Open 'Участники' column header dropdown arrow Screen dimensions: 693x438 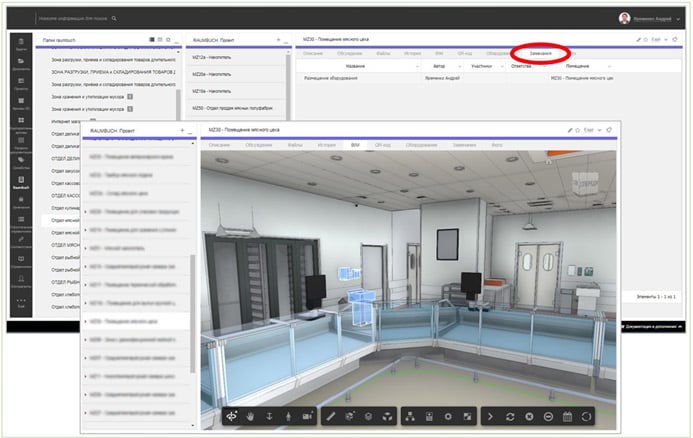[x=502, y=66]
